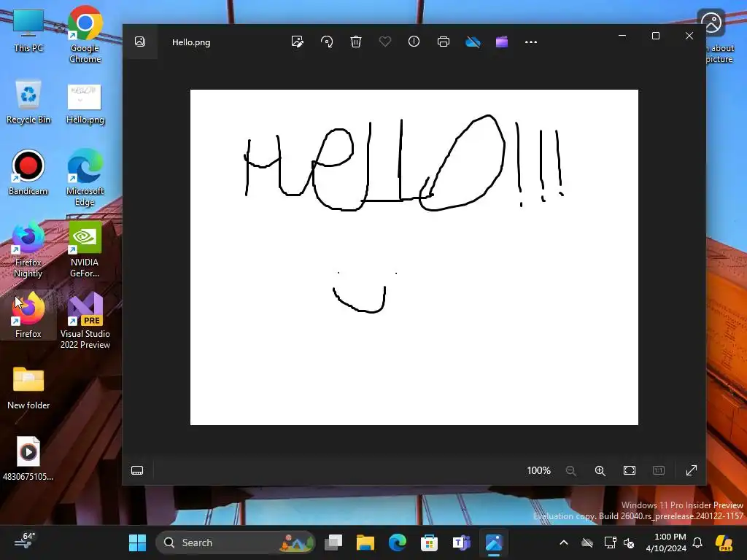The width and height of the screenshot is (747, 560).
Task: Click the Photos app icon on taskbar
Action: (x=494, y=542)
